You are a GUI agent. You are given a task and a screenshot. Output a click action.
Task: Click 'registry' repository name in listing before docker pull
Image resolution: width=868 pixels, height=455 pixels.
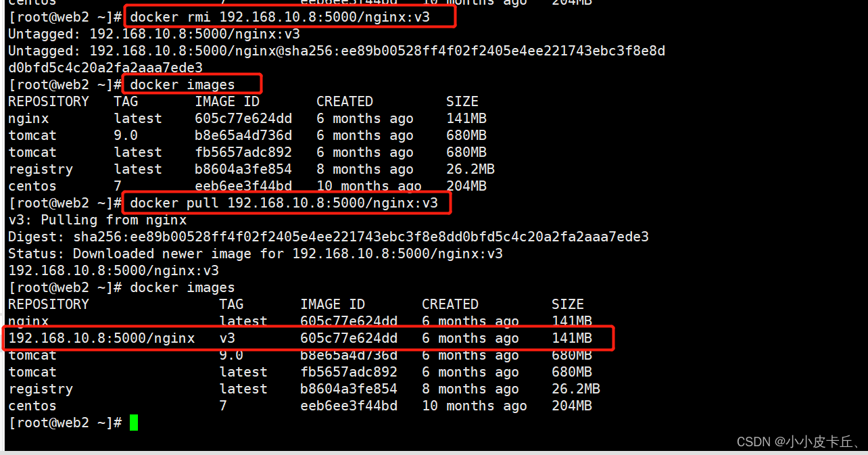41,169
